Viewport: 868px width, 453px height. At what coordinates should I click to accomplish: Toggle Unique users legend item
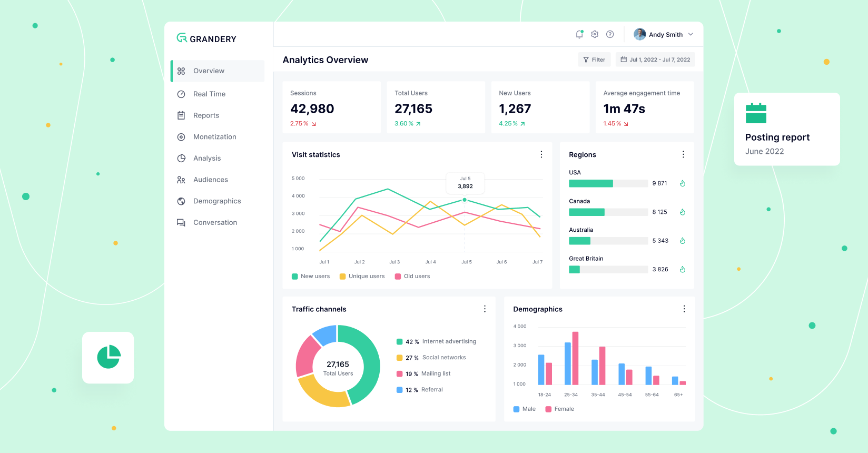point(362,276)
